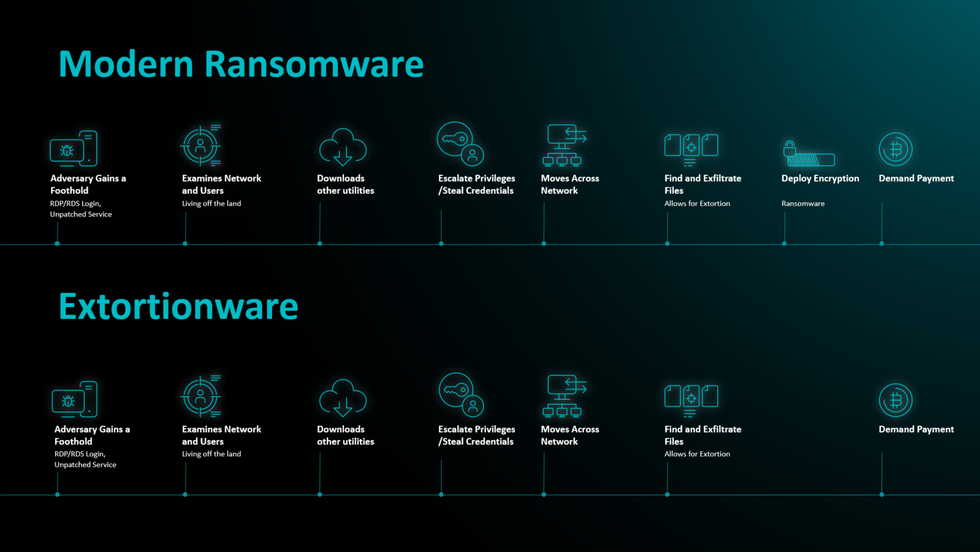980x552 pixels.
Task: Click the 'Deploy Encryption' label
Action: click(x=820, y=179)
